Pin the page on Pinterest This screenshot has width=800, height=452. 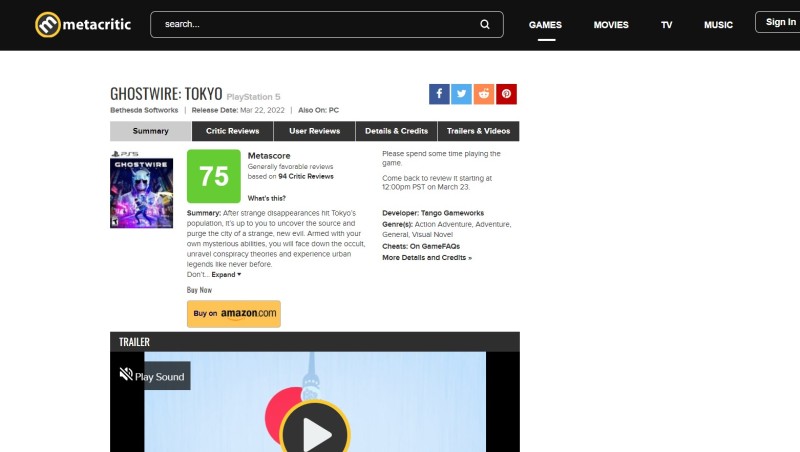pos(506,94)
